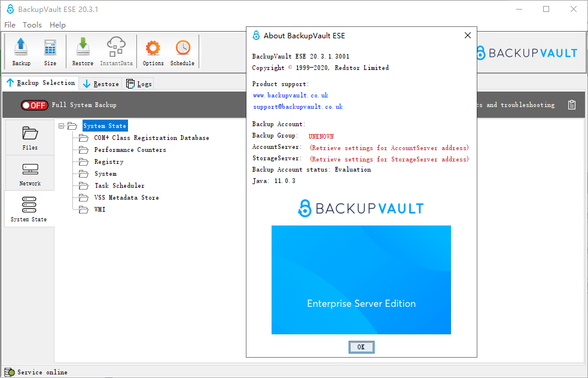Click the Service online status icon
This screenshot has width=588, height=378.
pyautogui.click(x=10, y=372)
